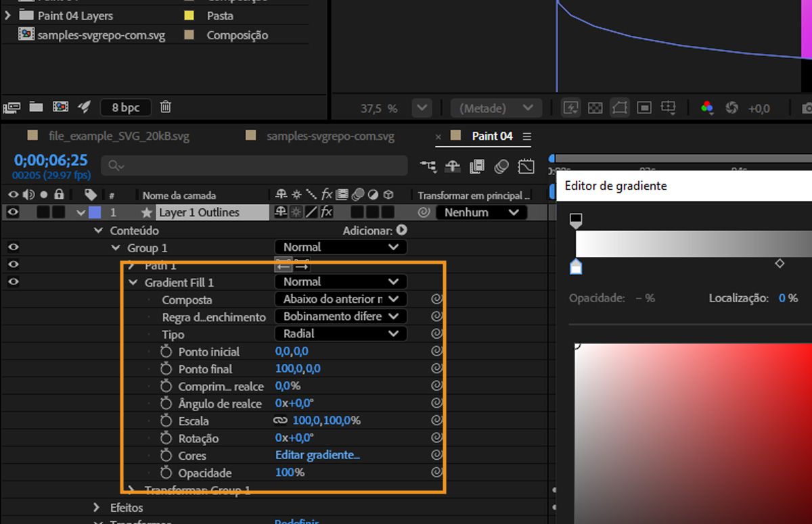The width and height of the screenshot is (812, 524).
Task: Click the Frame Blending enable icon in the timeline
Action: (477, 166)
